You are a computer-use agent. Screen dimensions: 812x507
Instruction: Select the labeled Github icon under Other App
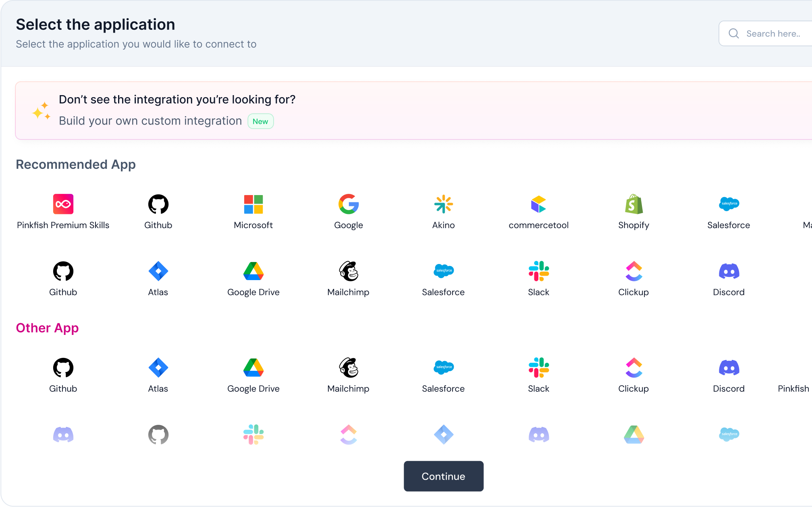pyautogui.click(x=63, y=368)
